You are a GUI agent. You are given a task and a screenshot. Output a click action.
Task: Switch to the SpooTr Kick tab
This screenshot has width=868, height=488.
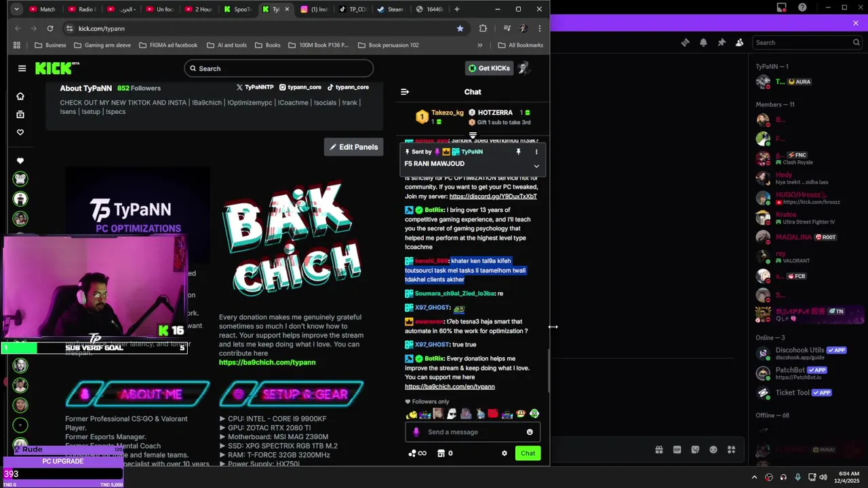[x=238, y=9]
